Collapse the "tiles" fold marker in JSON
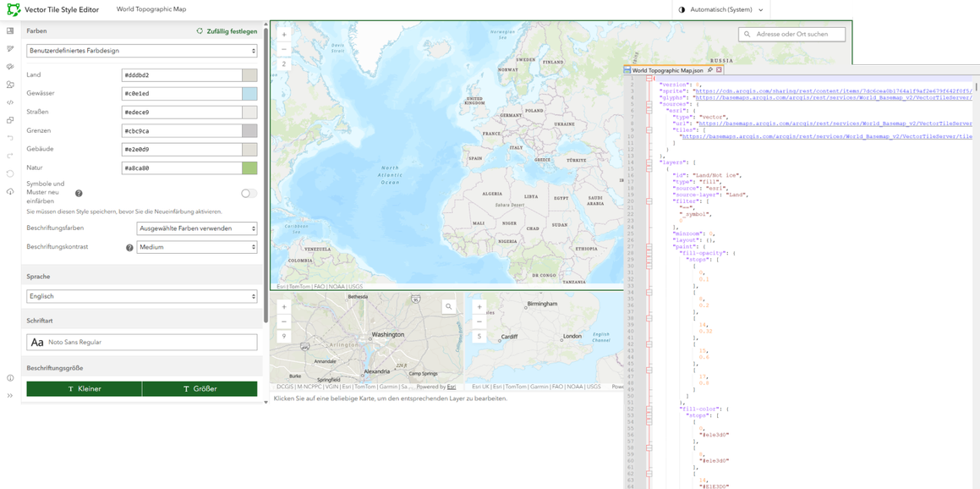 pos(649,130)
